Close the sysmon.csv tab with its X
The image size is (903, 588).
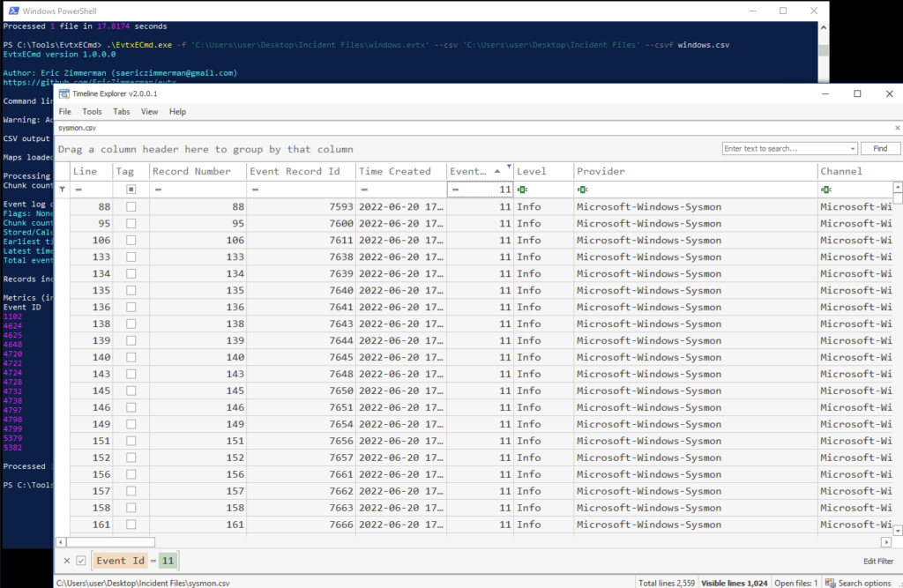pos(897,128)
